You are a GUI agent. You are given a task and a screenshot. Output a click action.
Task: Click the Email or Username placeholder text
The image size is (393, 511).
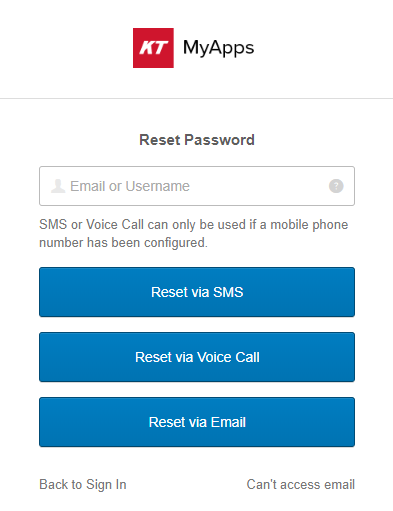point(130,186)
